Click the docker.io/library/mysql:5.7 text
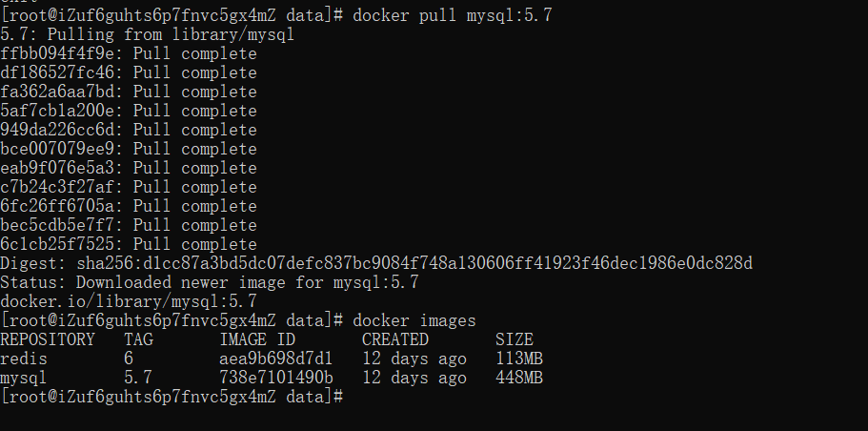This screenshot has width=868, height=431. (x=129, y=302)
